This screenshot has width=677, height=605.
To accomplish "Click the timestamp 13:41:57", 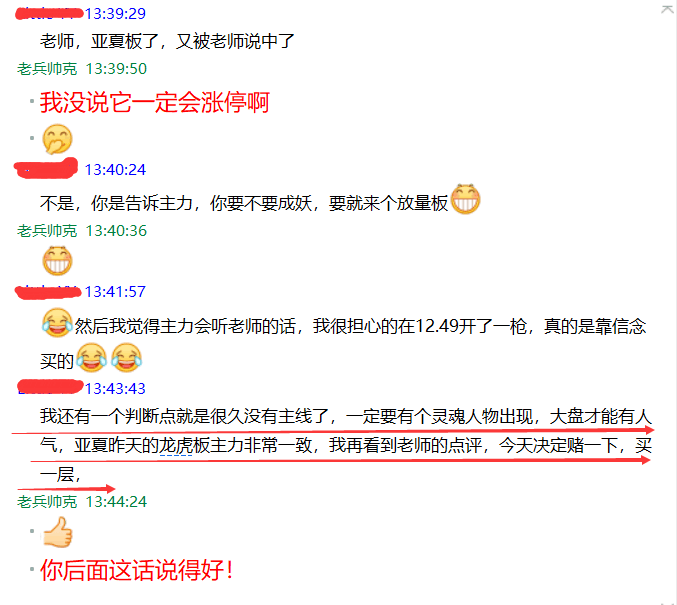I will tap(115, 292).
